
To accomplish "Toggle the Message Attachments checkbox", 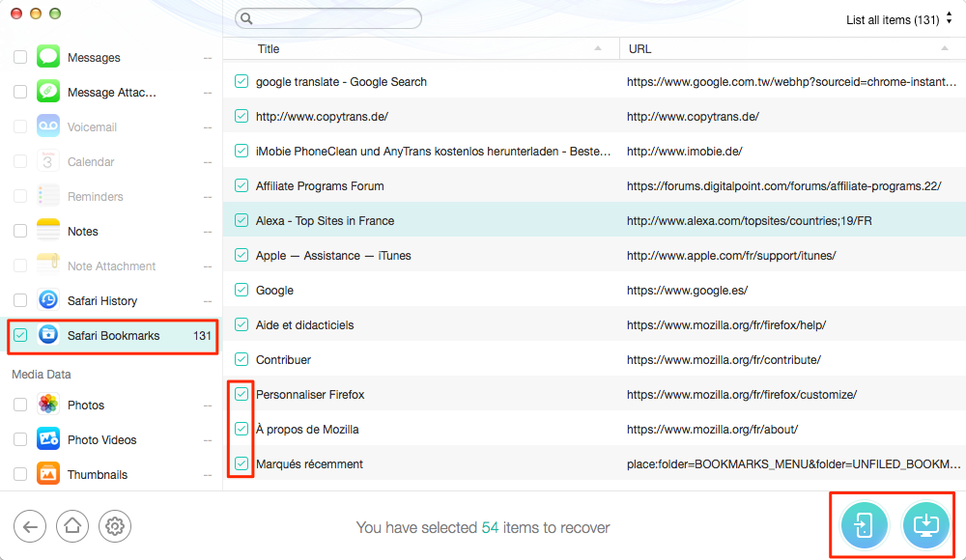I will (20, 92).
